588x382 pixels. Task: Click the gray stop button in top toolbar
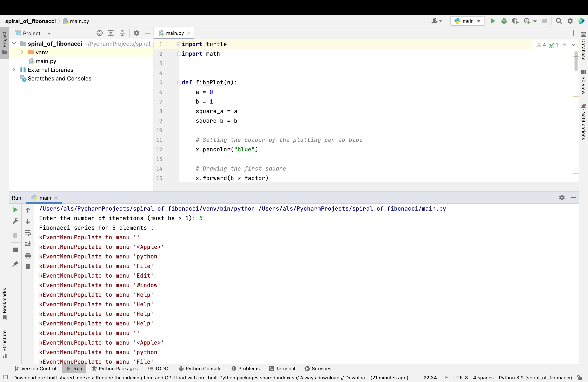544,21
